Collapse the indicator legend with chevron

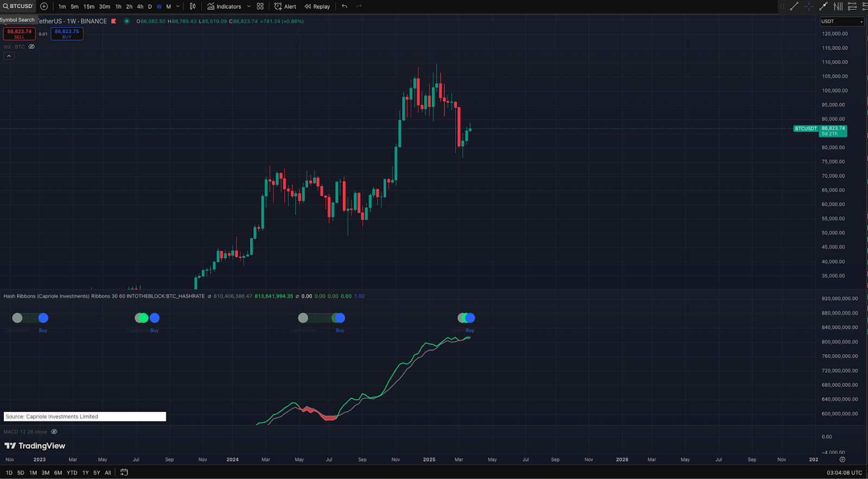tap(9, 56)
